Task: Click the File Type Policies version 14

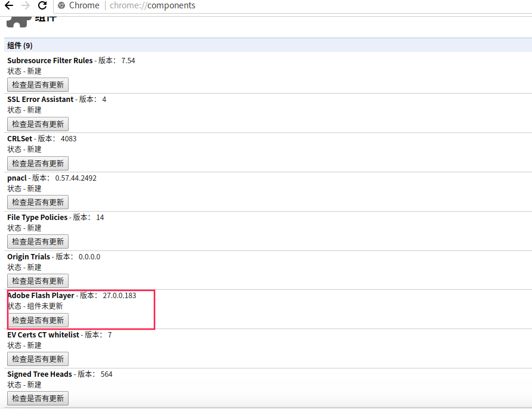Action: [x=100, y=218]
